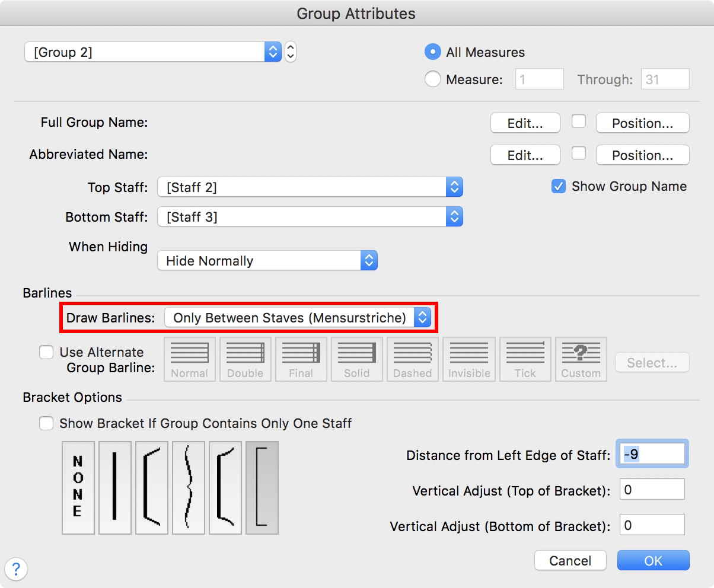The width and height of the screenshot is (714, 588).
Task: Open the [Group 2] selection dropdown
Action: [152, 52]
